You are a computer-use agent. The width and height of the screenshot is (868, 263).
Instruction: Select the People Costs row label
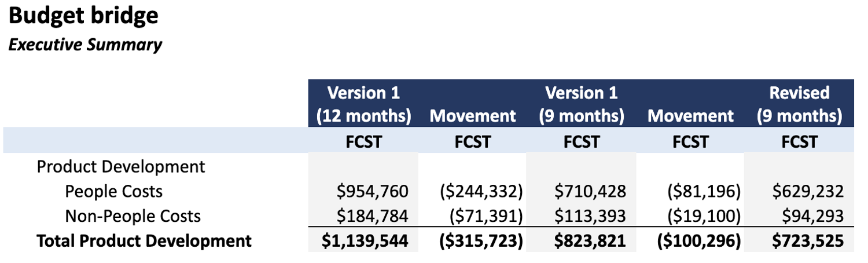click(113, 191)
